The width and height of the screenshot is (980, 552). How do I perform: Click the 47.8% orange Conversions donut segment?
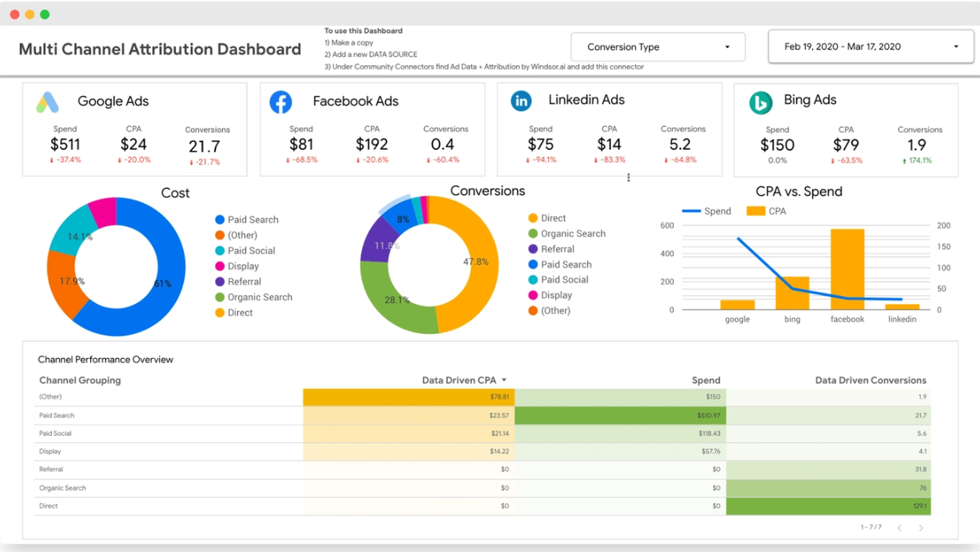[x=477, y=261]
